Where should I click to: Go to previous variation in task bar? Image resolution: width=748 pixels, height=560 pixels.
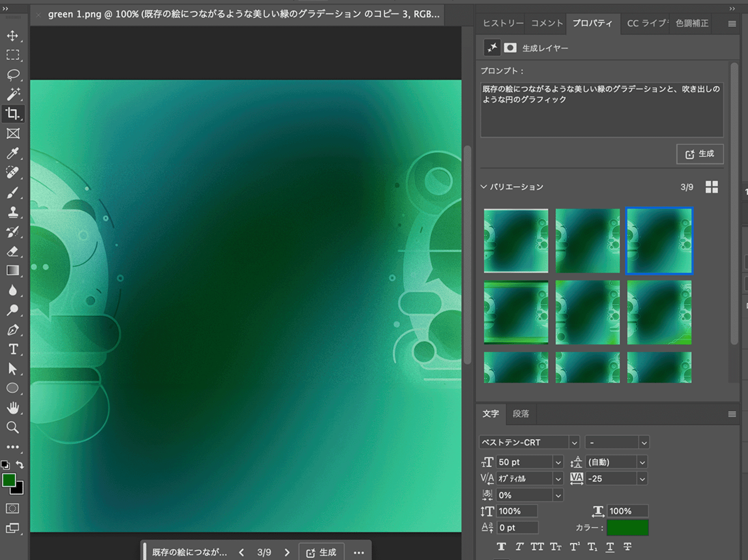(242, 552)
